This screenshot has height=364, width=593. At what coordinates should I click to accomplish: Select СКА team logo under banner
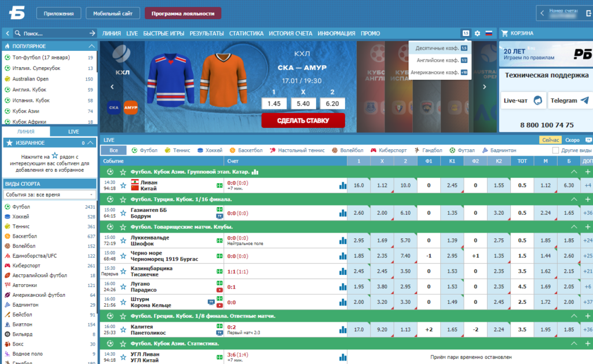pyautogui.click(x=114, y=107)
